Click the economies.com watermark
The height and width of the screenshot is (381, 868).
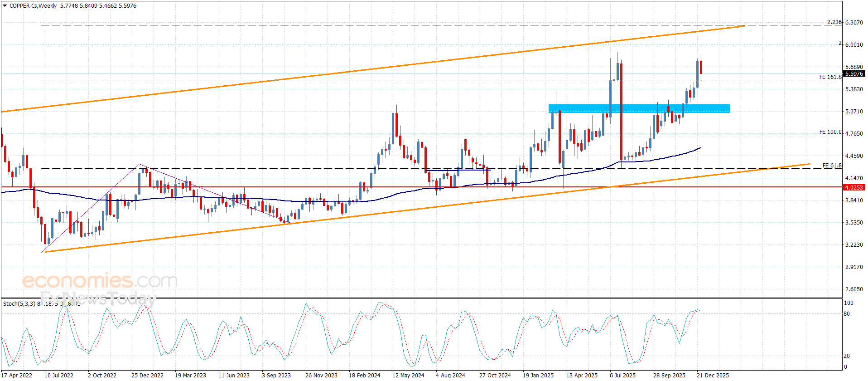point(100,281)
